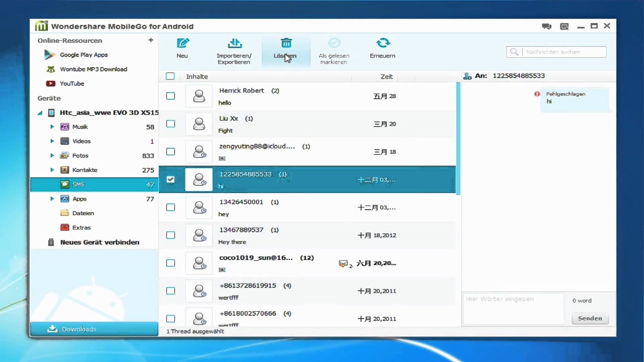Send the message with Senden
Image resolution: width=644 pixels, height=362 pixels.
coord(590,318)
